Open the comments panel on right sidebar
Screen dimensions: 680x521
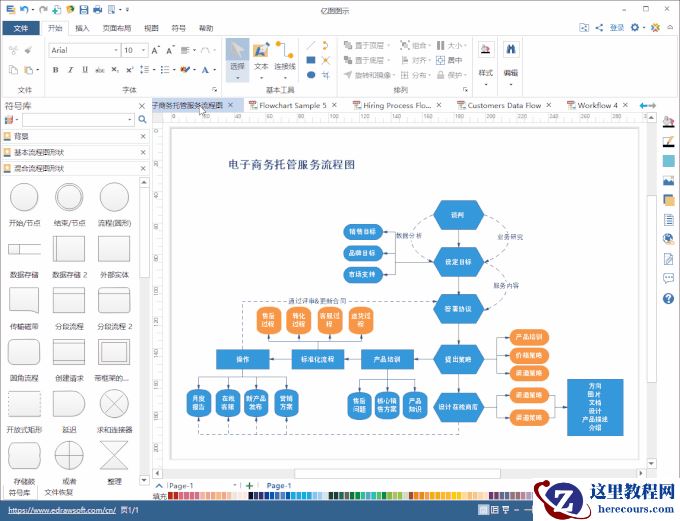668,278
